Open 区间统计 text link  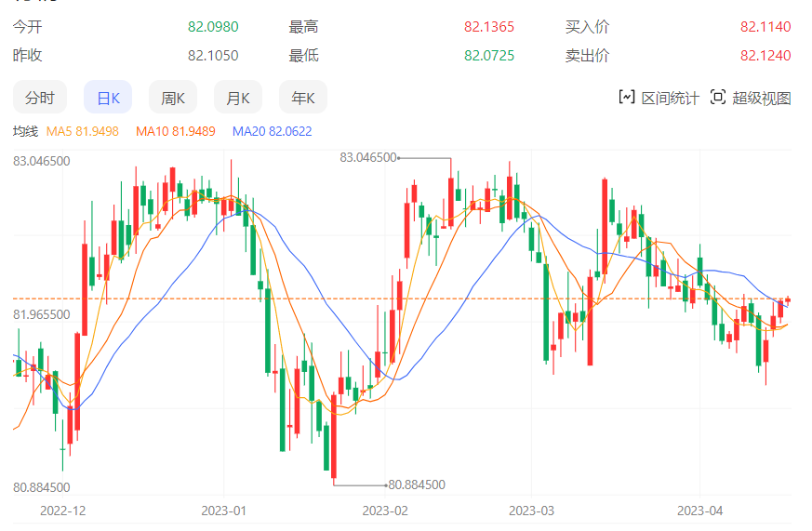[x=670, y=98]
